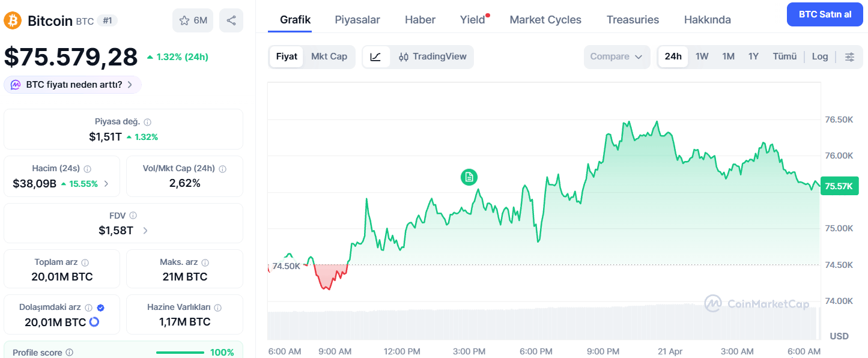Screen dimensions: 868x358
Task: Toggle the Log scale option
Action: pos(820,56)
